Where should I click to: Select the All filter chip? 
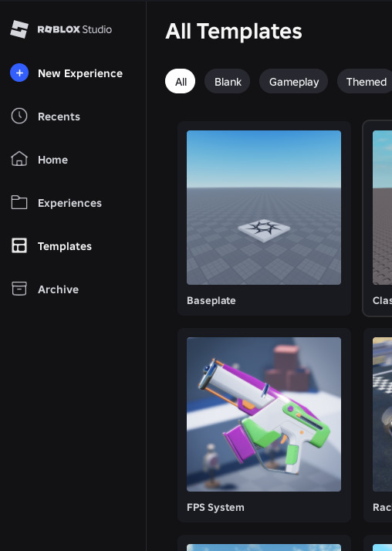click(181, 81)
